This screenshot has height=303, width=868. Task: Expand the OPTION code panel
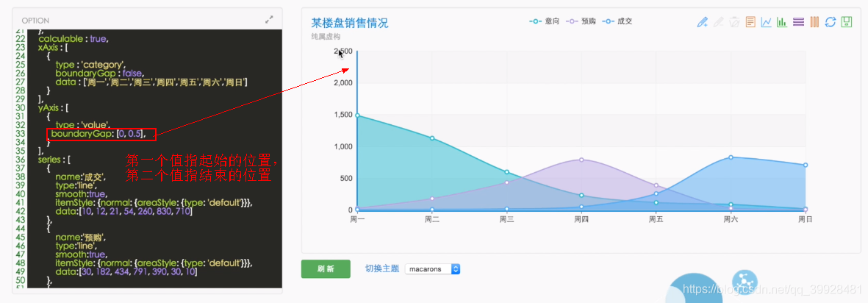[269, 19]
